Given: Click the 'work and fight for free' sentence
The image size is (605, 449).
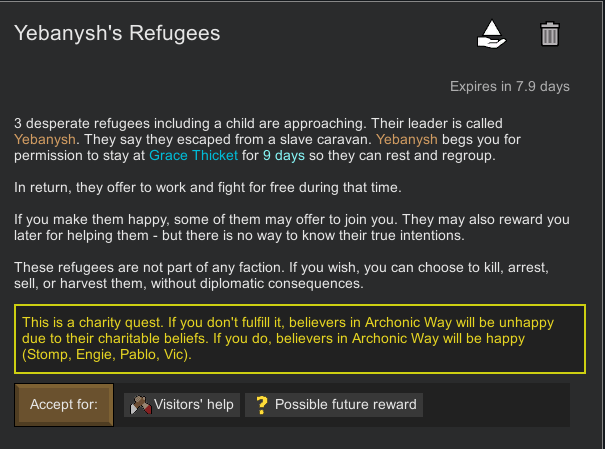Looking at the screenshot, I should 208,187.
